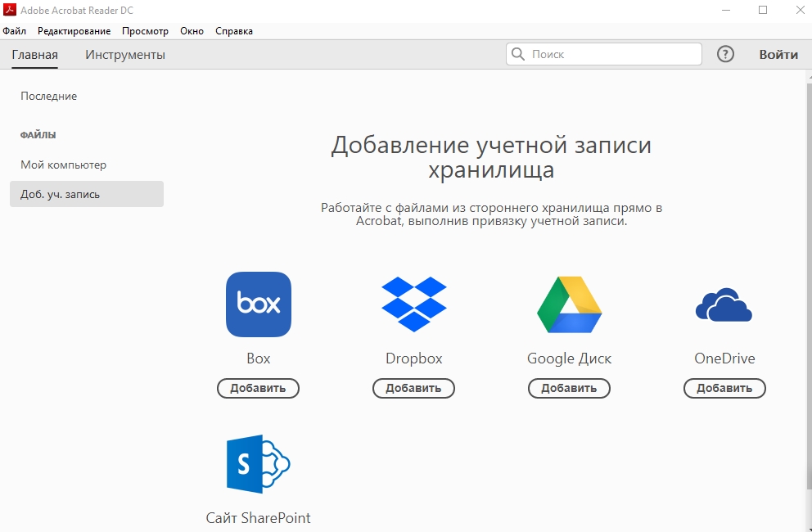
Task: Switch to the Инструменты tab
Action: 125,54
